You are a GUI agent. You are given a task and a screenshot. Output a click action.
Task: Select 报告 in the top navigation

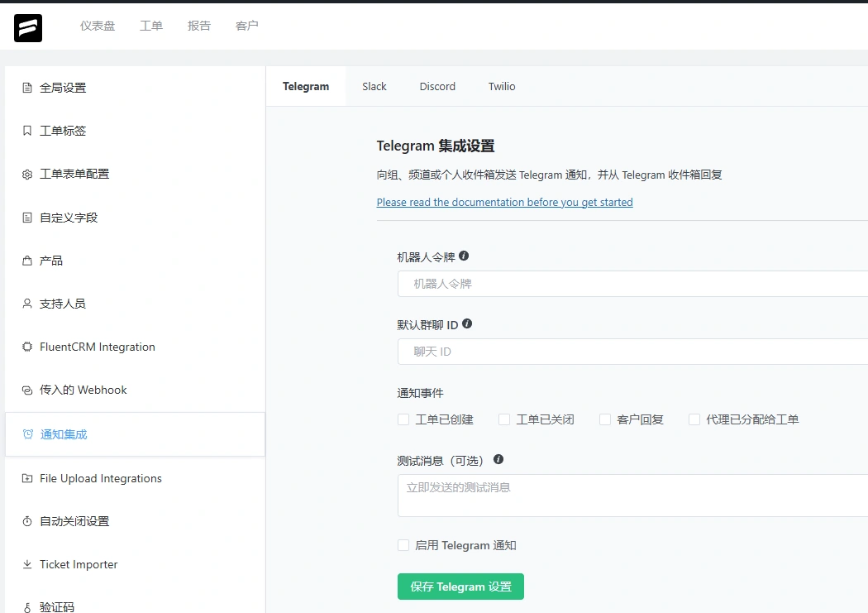pos(199,26)
